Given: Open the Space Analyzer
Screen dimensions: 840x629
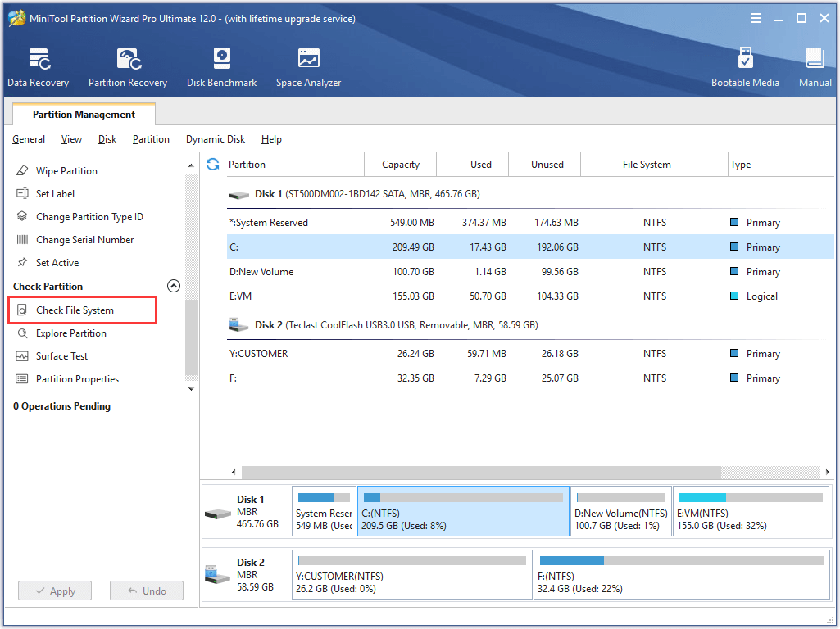Looking at the screenshot, I should coord(308,66).
